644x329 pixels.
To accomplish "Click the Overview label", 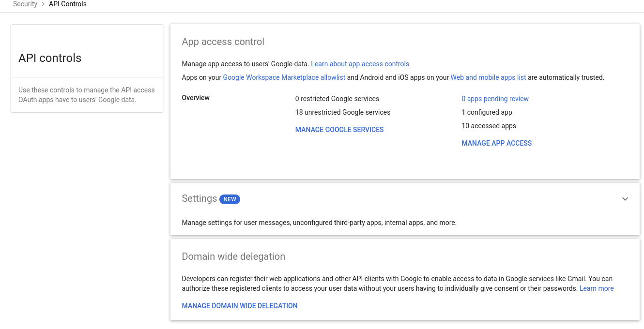I will pos(196,98).
